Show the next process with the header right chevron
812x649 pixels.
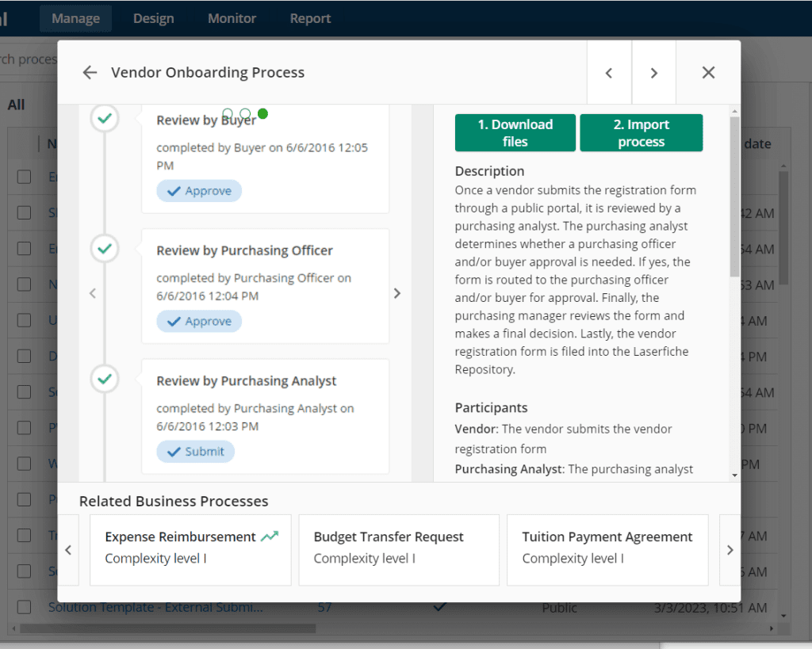click(x=653, y=73)
